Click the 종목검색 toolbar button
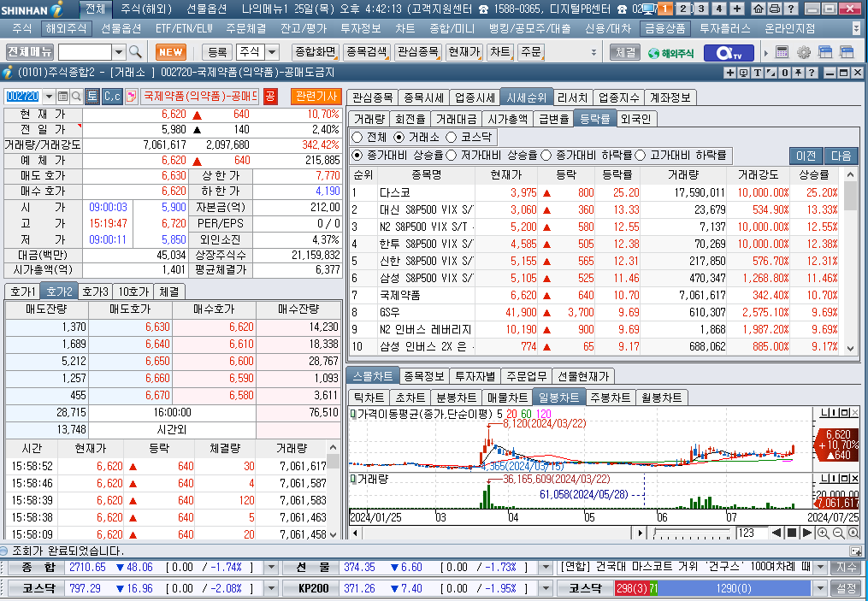This screenshot has width=868, height=601. point(367,52)
